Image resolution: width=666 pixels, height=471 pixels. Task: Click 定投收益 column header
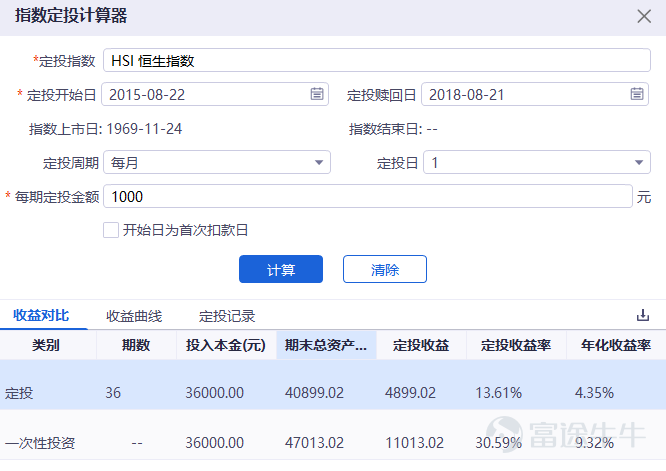tap(421, 345)
